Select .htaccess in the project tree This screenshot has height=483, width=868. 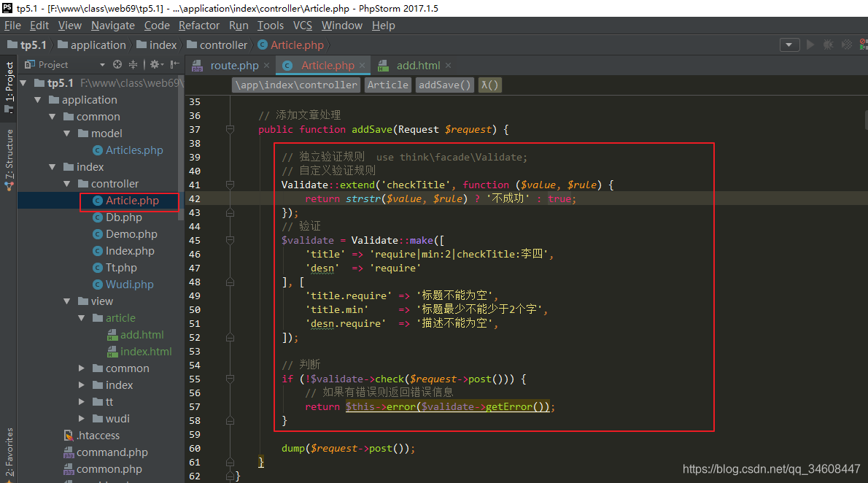point(92,436)
